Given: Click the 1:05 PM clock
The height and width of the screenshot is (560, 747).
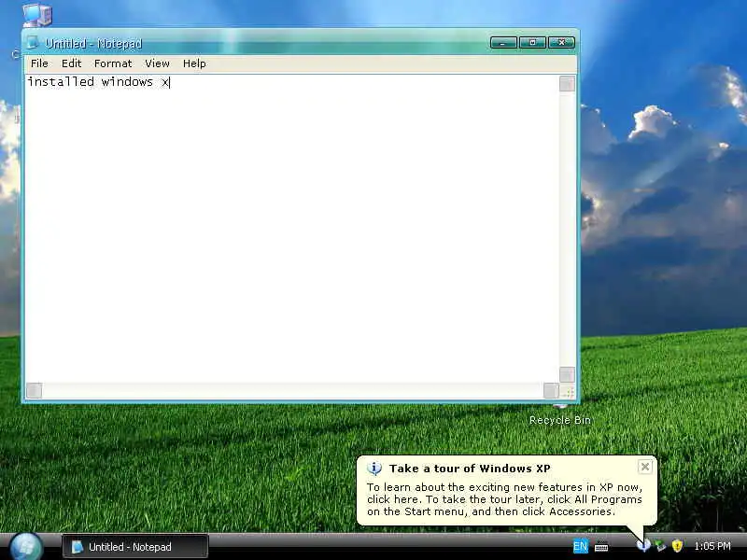Looking at the screenshot, I should (x=712, y=546).
